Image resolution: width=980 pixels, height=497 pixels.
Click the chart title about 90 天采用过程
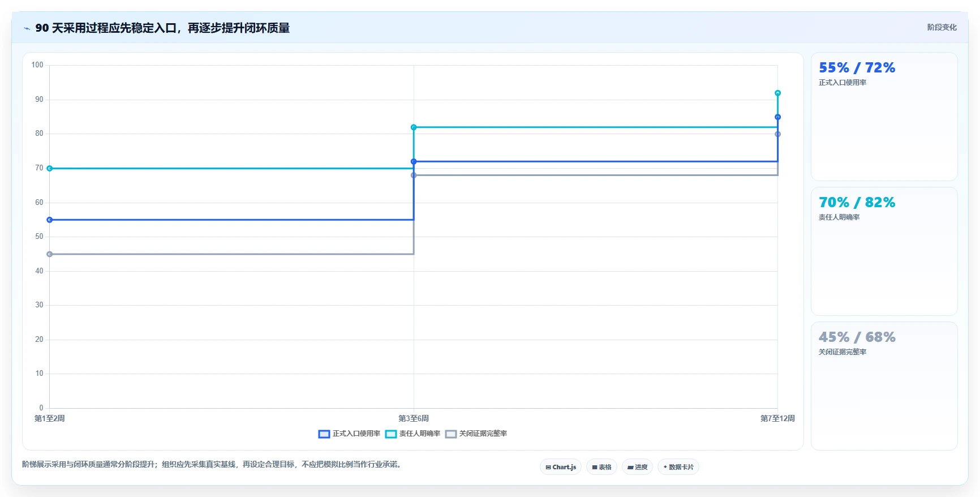pyautogui.click(x=162, y=28)
